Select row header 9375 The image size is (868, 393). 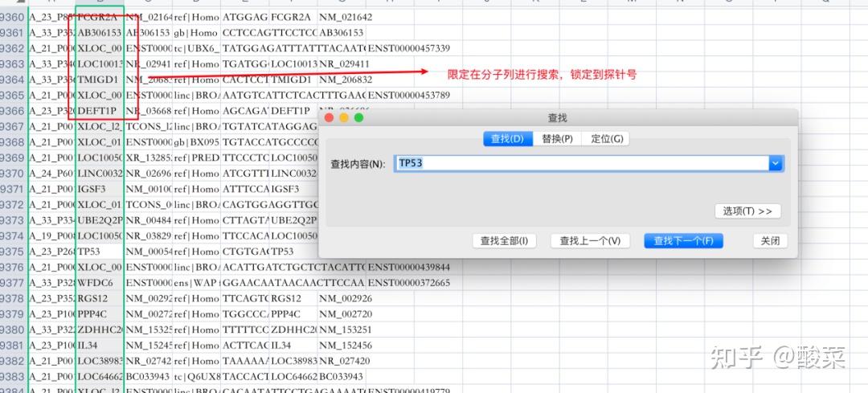(12, 252)
